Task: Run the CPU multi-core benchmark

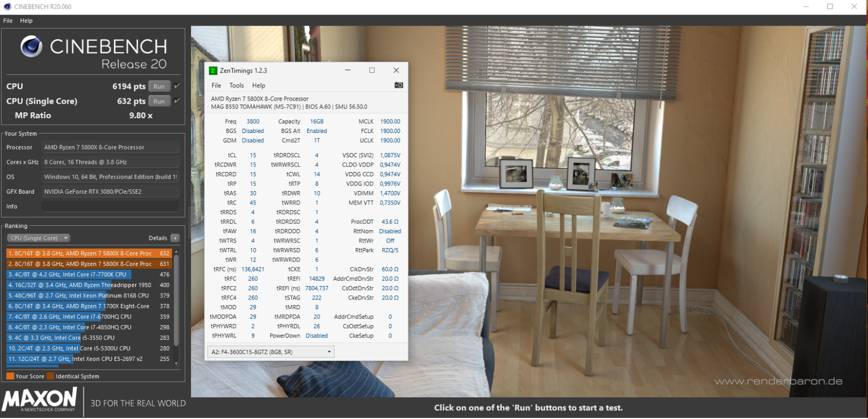Action: pyautogui.click(x=159, y=86)
